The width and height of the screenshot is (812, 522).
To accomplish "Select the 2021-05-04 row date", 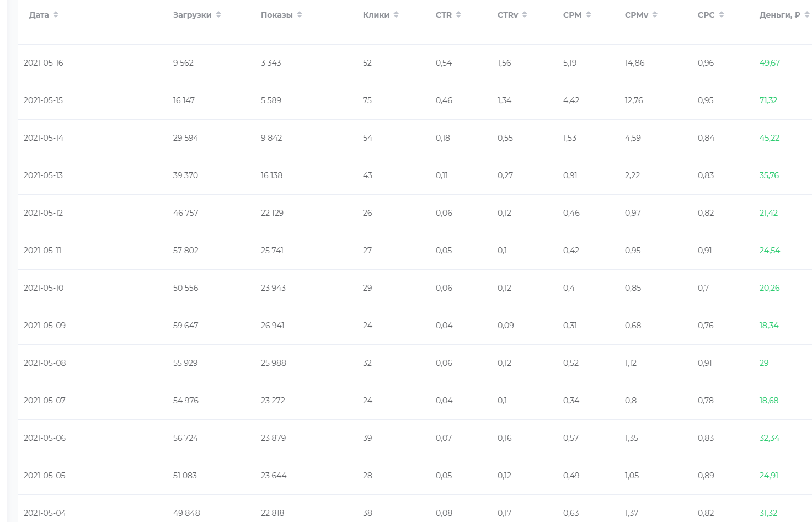I will click(x=45, y=513).
